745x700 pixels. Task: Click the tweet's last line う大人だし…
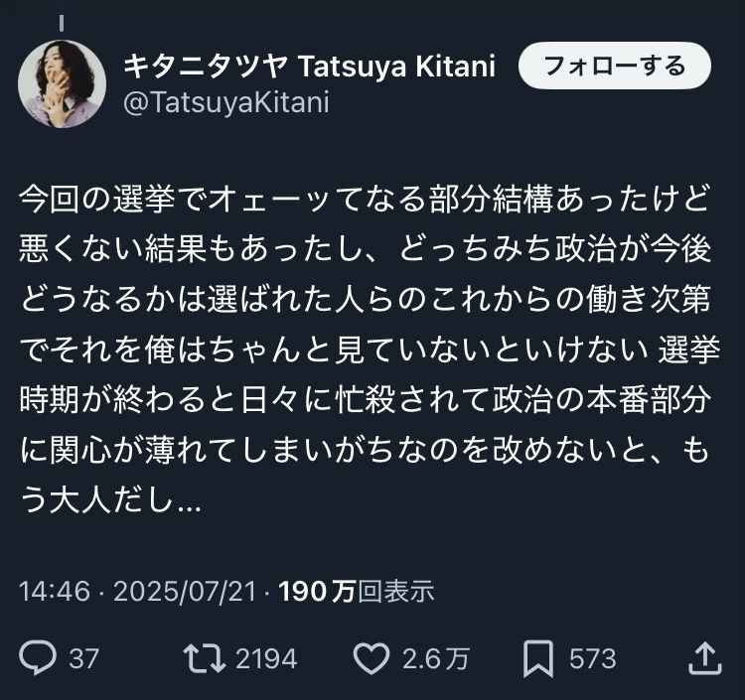coord(109,502)
